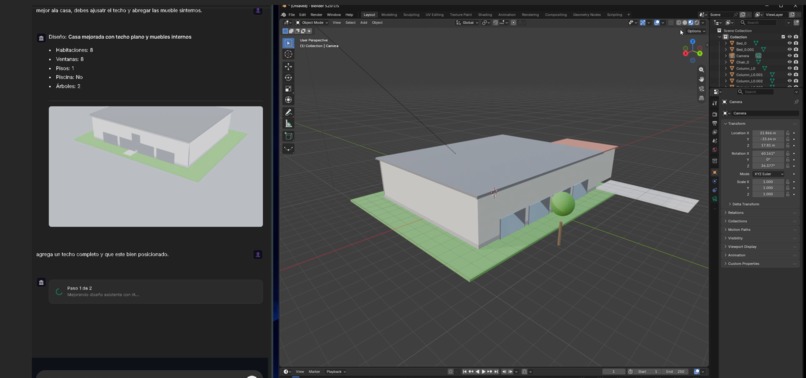The height and width of the screenshot is (378, 806).
Task: Toggle camera view icon in viewport
Action: (701, 89)
